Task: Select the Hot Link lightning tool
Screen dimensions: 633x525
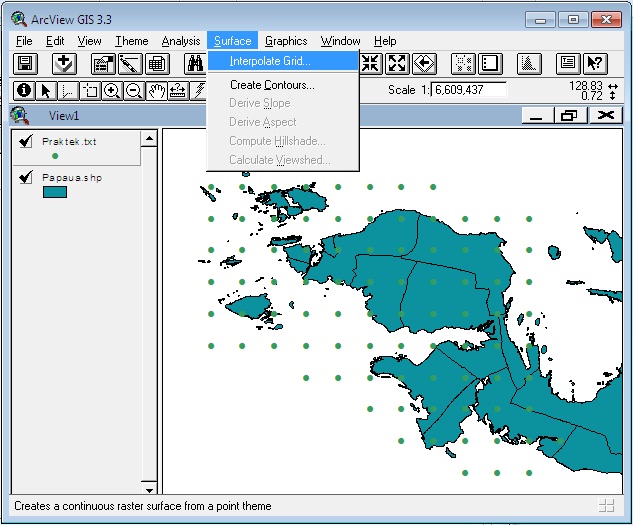Action: [199, 90]
